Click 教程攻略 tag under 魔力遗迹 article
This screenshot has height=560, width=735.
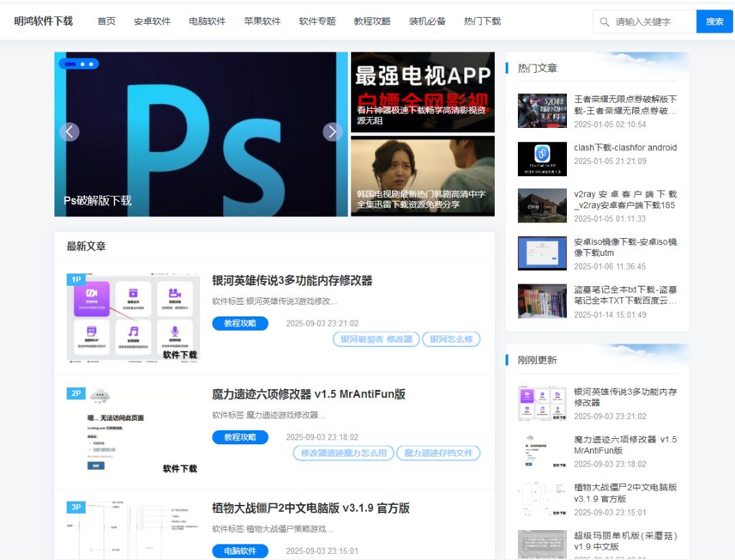(x=240, y=438)
